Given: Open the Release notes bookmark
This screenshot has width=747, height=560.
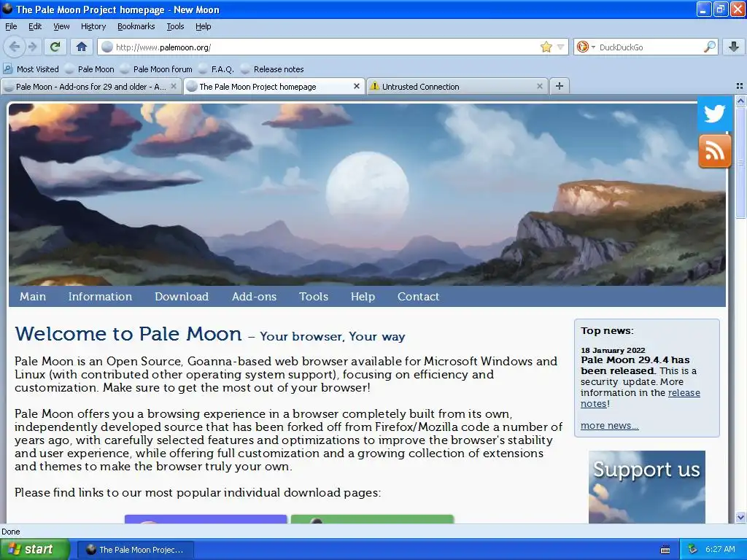Looking at the screenshot, I should point(273,69).
